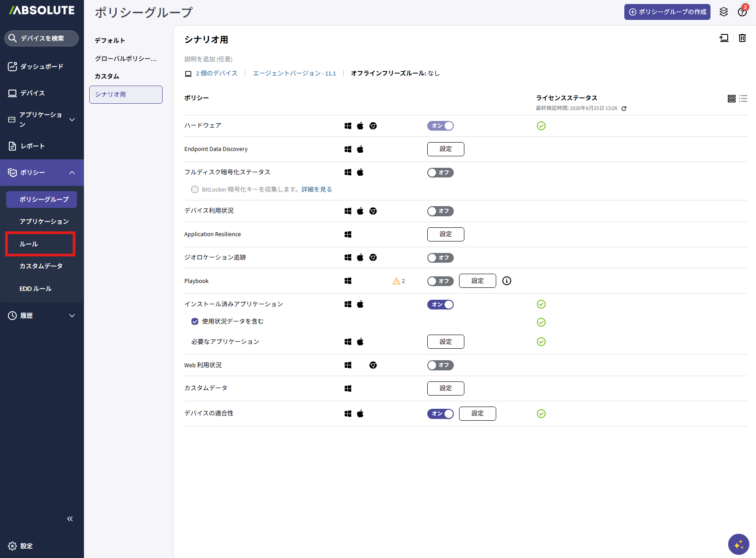Refresh the license status verification time

(624, 109)
